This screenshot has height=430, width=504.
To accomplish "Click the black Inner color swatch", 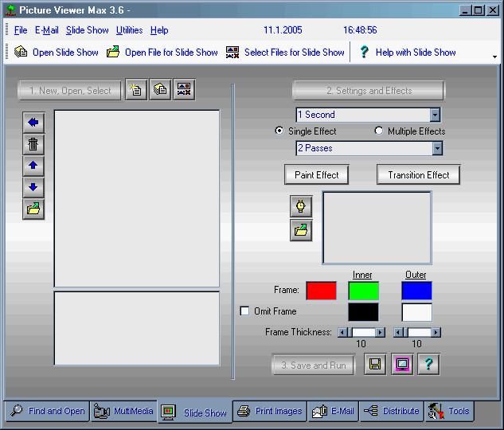I will tap(364, 312).
